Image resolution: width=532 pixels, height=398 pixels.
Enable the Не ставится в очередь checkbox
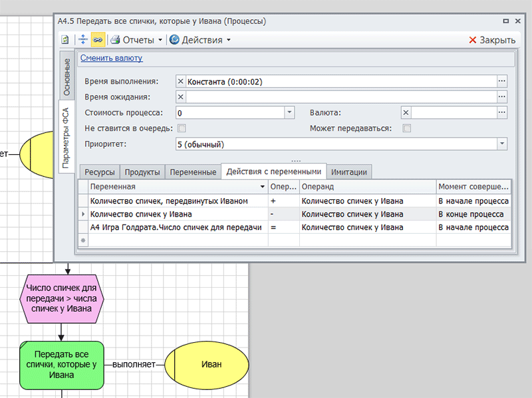pos(182,128)
